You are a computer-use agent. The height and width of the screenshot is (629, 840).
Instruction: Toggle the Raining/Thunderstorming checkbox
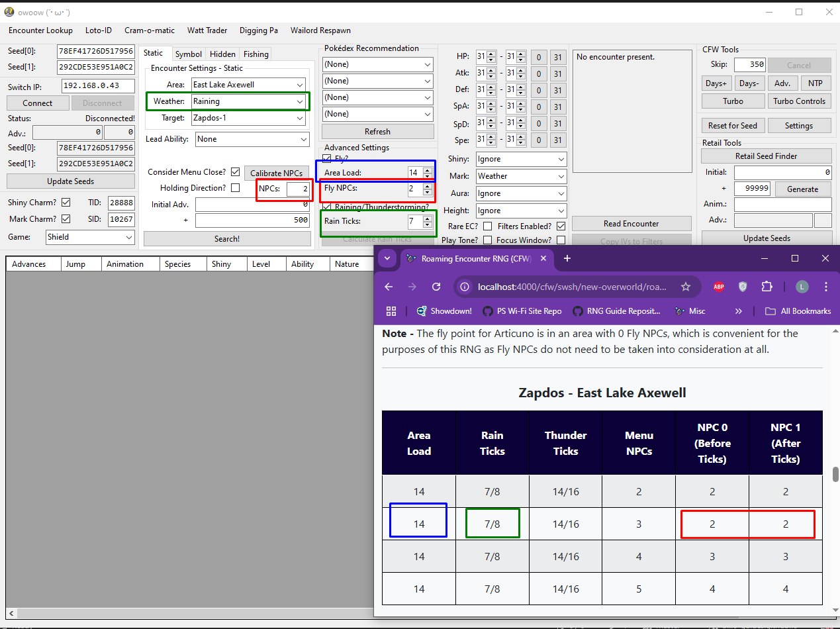[326, 207]
